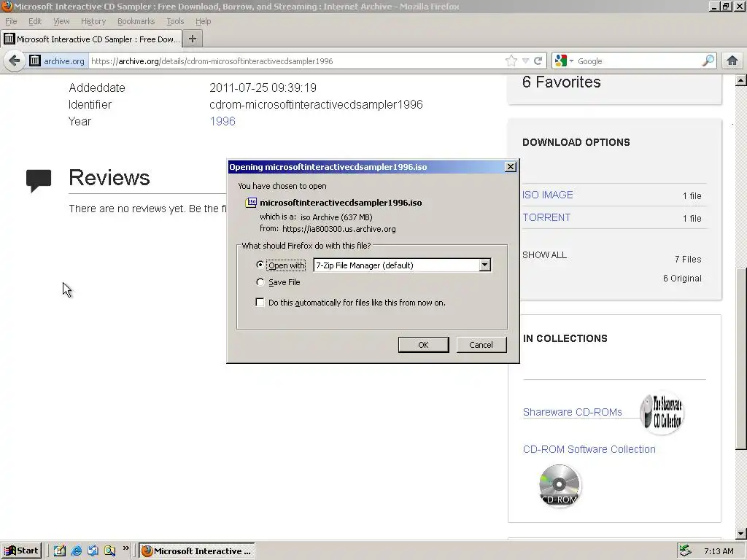Open the History menu
The height and width of the screenshot is (560, 747).
[x=93, y=21]
